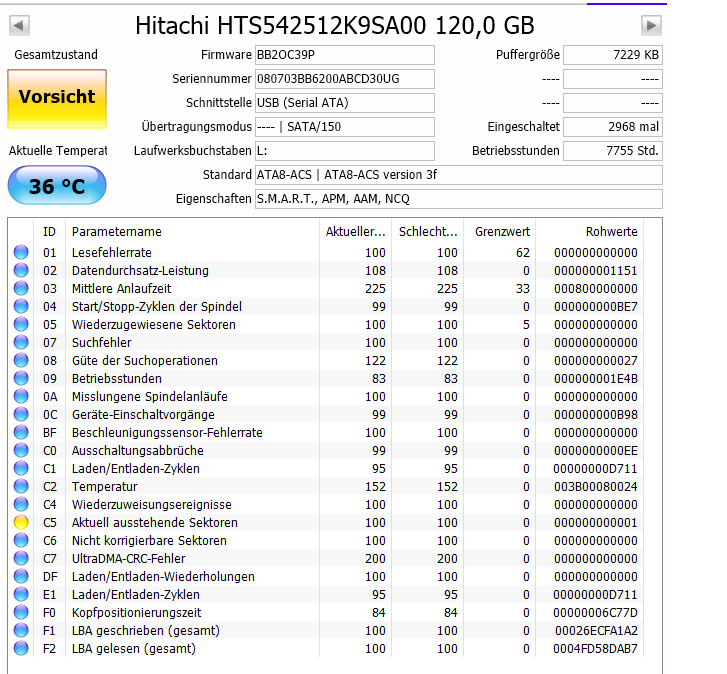Select the Lesefehlerrate parameter name
Image resolution: width=727 pixels, height=674 pixels.
coord(111,253)
